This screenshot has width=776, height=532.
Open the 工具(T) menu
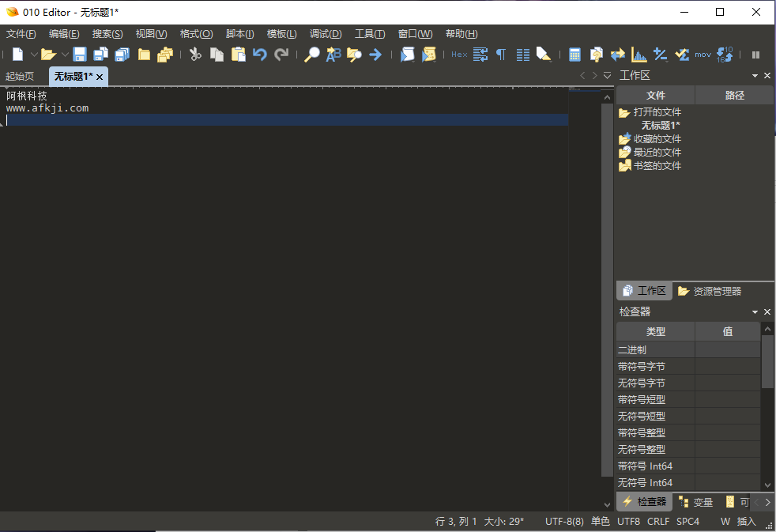(x=370, y=34)
